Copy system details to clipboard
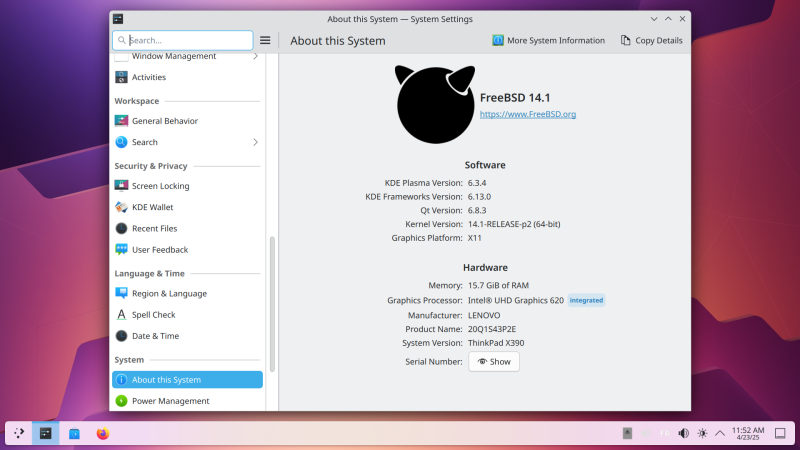The width and height of the screenshot is (800, 450). pyautogui.click(x=652, y=40)
